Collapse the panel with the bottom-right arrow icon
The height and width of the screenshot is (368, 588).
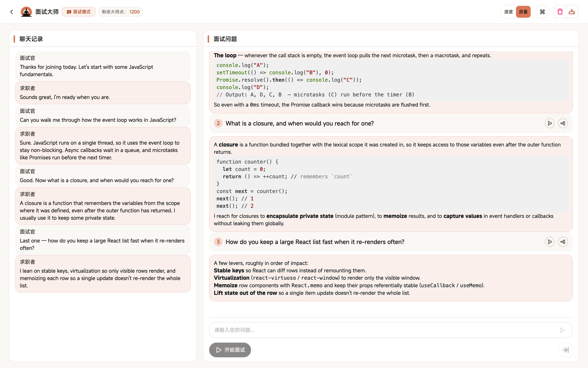[x=566, y=350]
